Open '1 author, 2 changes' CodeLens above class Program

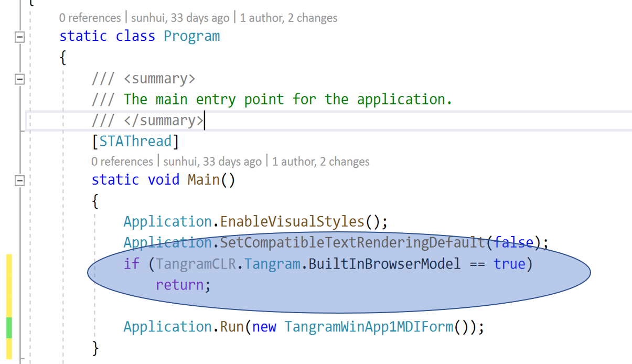(x=288, y=18)
